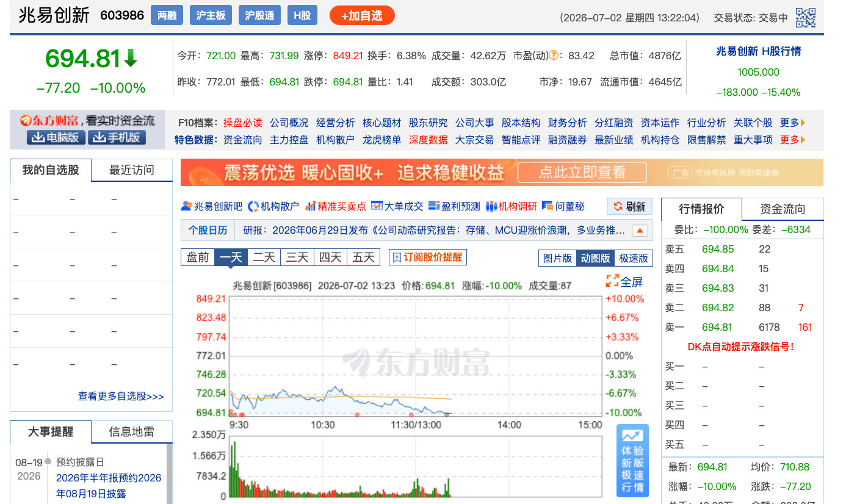Open the 问董秘 icon link
The image size is (846, 504).
pyautogui.click(x=563, y=206)
